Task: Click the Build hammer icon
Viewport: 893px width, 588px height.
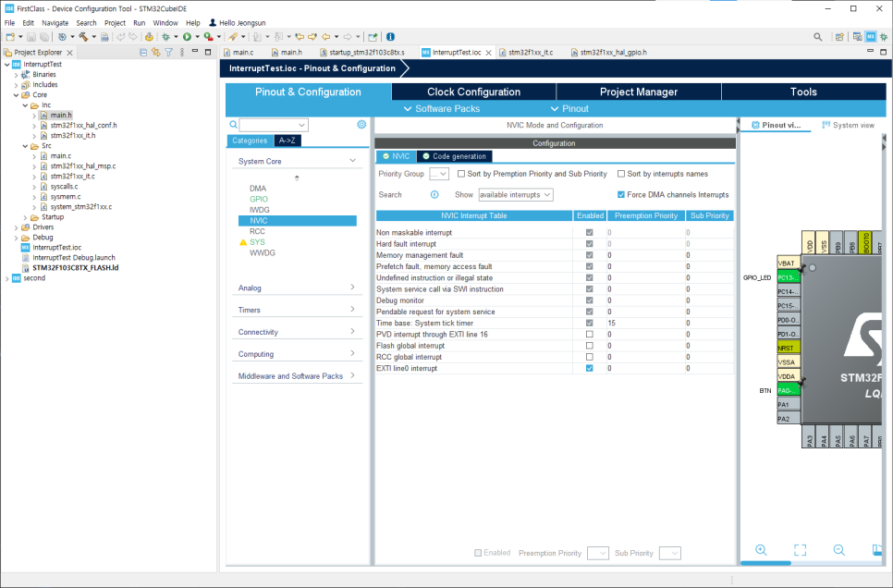Action: click(x=83, y=36)
